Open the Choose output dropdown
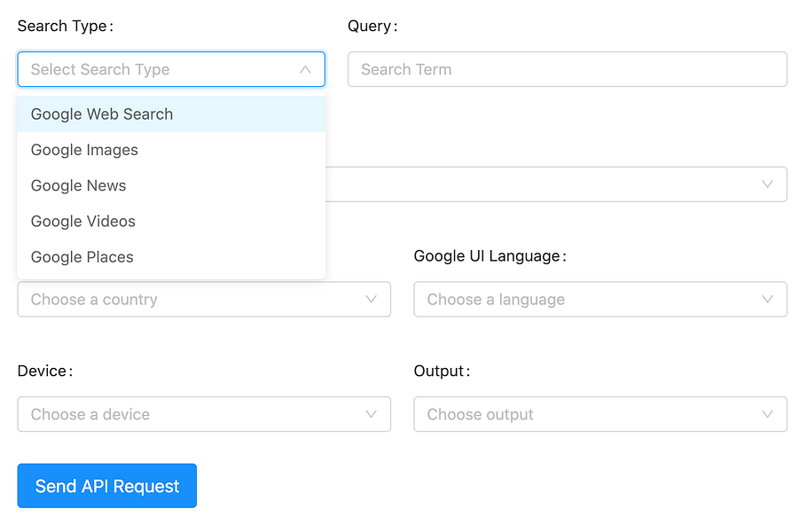Viewport: 806px width, 532px height. point(600,414)
